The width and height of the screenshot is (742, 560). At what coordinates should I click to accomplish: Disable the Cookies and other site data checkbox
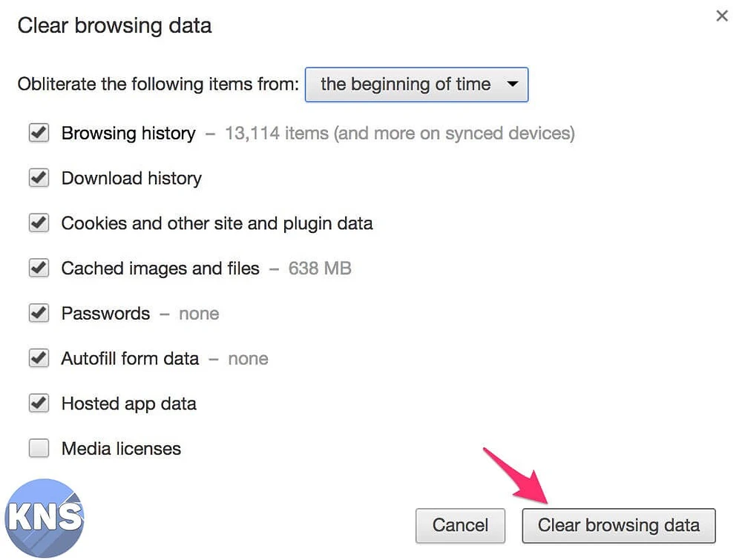click(39, 223)
